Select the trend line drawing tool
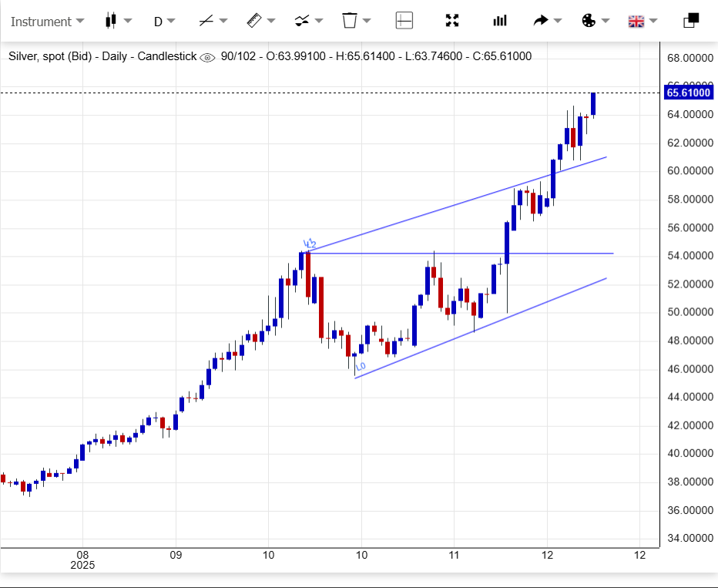 206,21
